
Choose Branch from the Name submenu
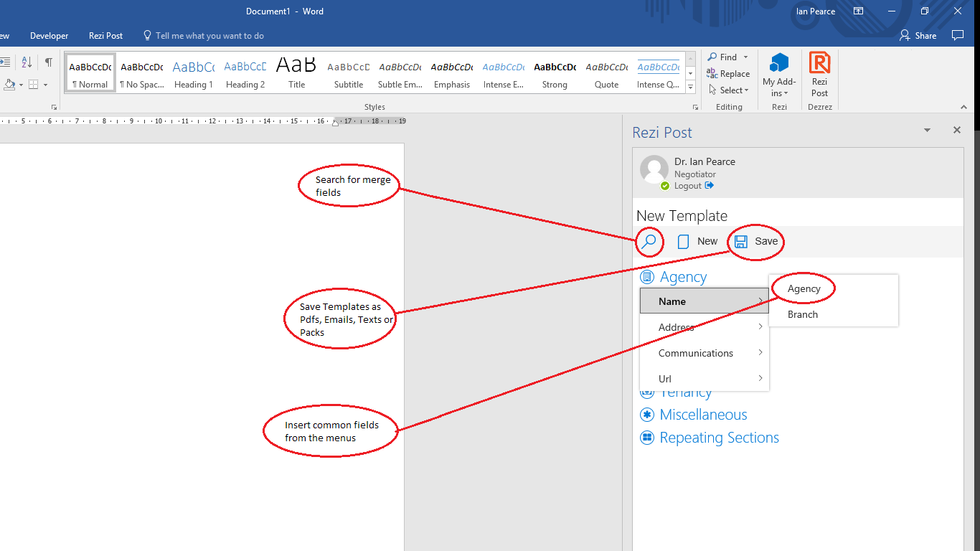(x=833, y=314)
